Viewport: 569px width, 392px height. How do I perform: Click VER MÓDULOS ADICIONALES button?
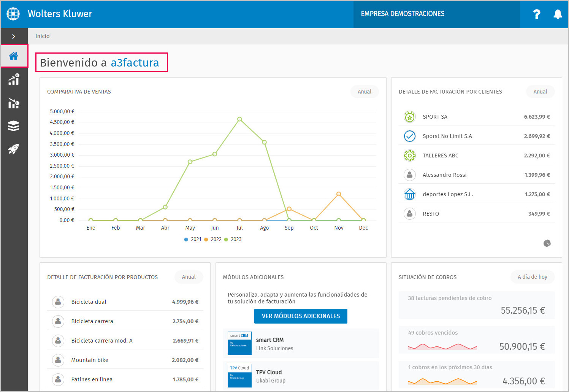coord(301,316)
